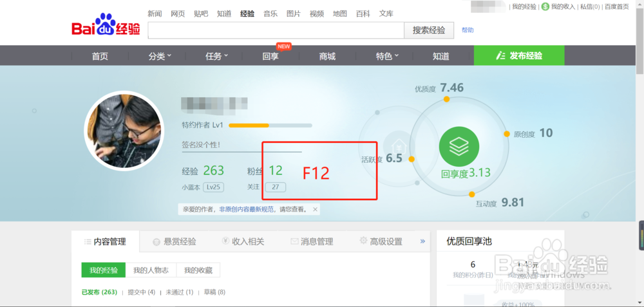Screen dimensions: 644x307
Task: Switch to the 内容管理 tab
Action: point(106,241)
